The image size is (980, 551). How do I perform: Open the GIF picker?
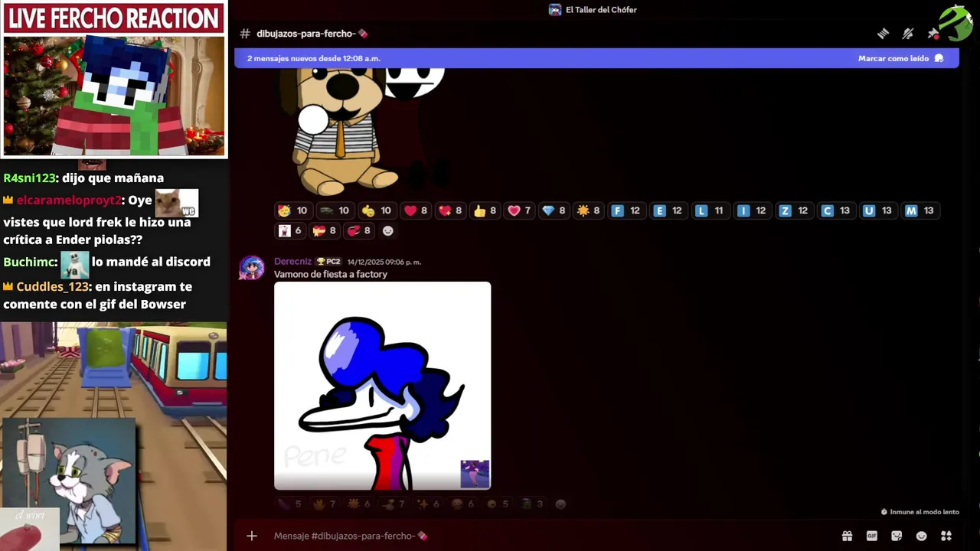tap(871, 536)
